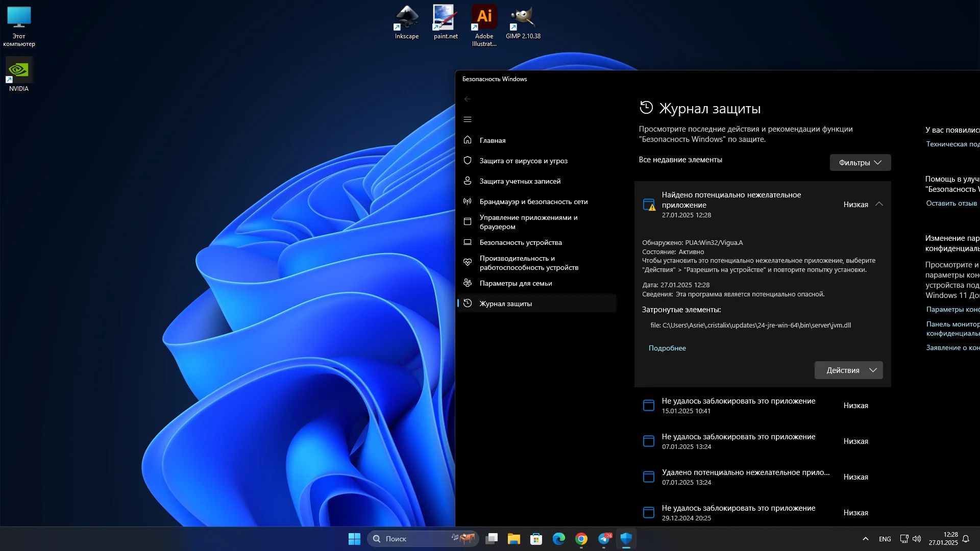Select Главная in the sidebar
980x551 pixels.
point(493,140)
